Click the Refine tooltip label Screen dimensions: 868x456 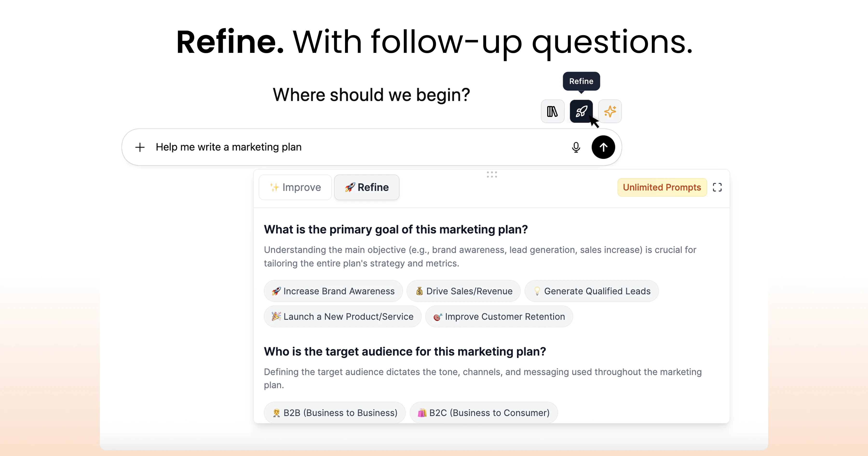(581, 81)
